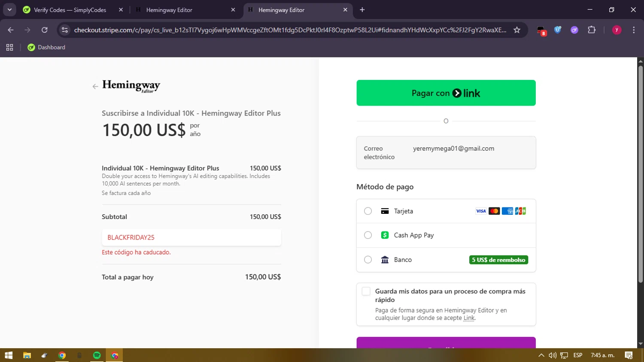Click the Se factura cada año text
This screenshot has width=644, height=362.
point(126,193)
